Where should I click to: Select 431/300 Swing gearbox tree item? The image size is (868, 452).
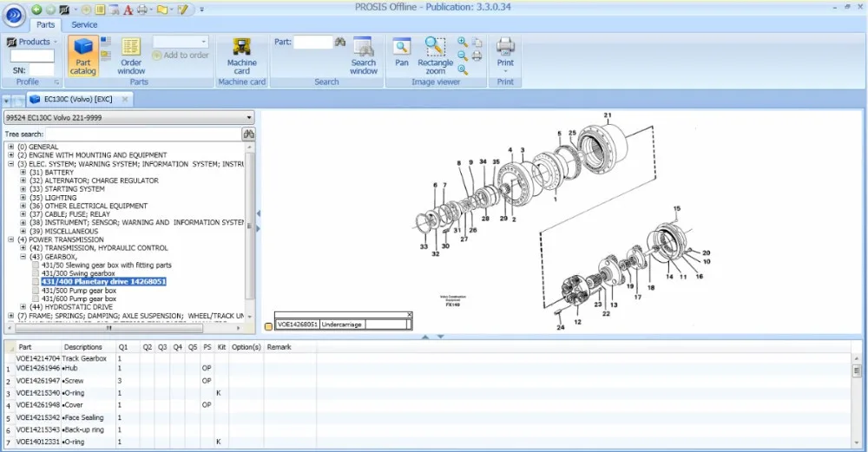(x=78, y=273)
